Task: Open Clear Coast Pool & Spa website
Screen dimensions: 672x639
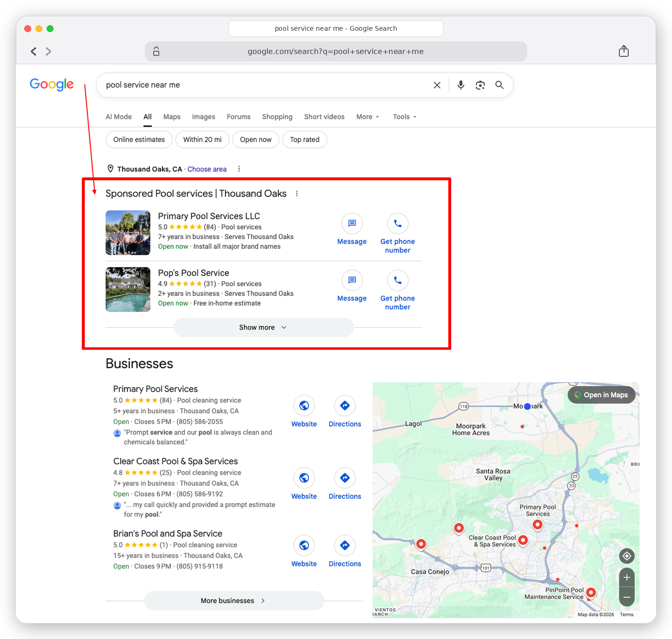Action: (x=304, y=483)
